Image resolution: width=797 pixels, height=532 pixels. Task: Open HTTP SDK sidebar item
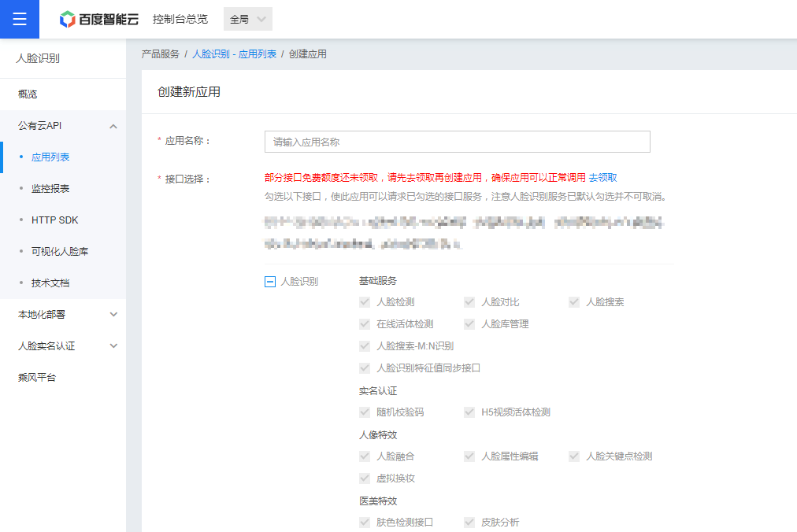click(x=54, y=220)
